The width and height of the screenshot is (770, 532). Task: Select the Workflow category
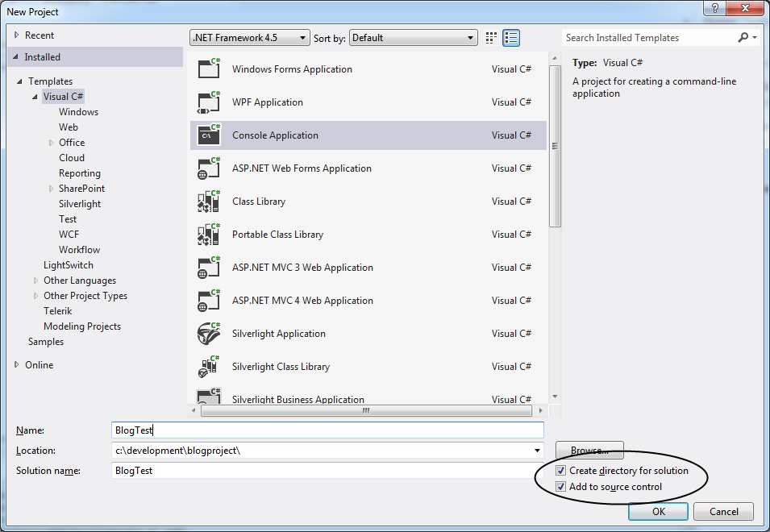[80, 250]
